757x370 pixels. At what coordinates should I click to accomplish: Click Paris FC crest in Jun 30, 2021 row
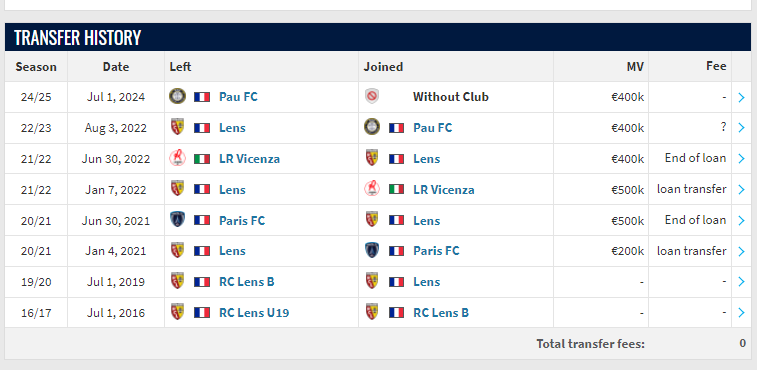[x=177, y=220]
